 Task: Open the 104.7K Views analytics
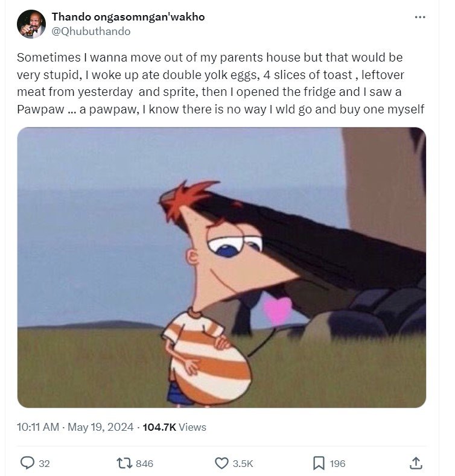174,427
